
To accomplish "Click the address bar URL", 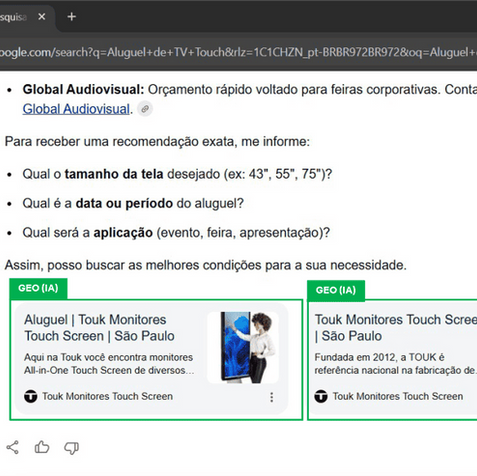I will coord(238,52).
